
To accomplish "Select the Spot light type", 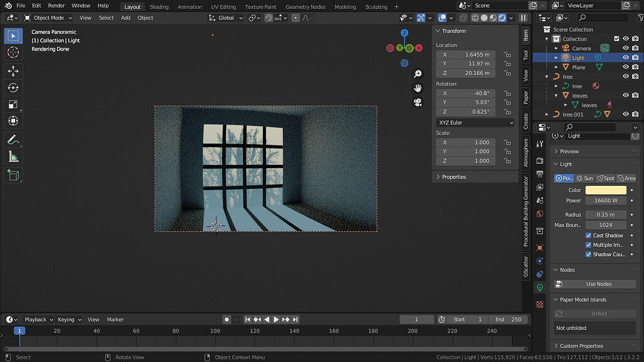I will 606,178.
